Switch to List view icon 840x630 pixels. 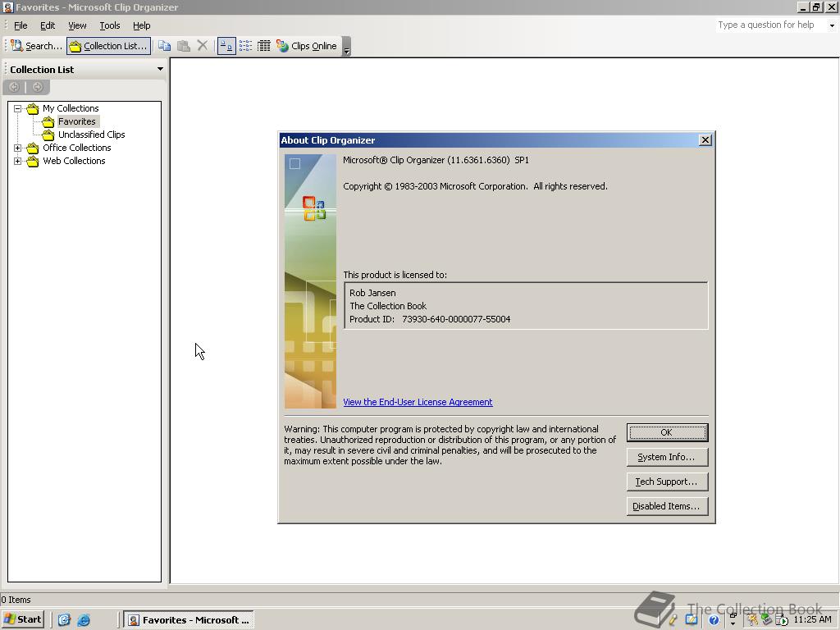(245, 46)
